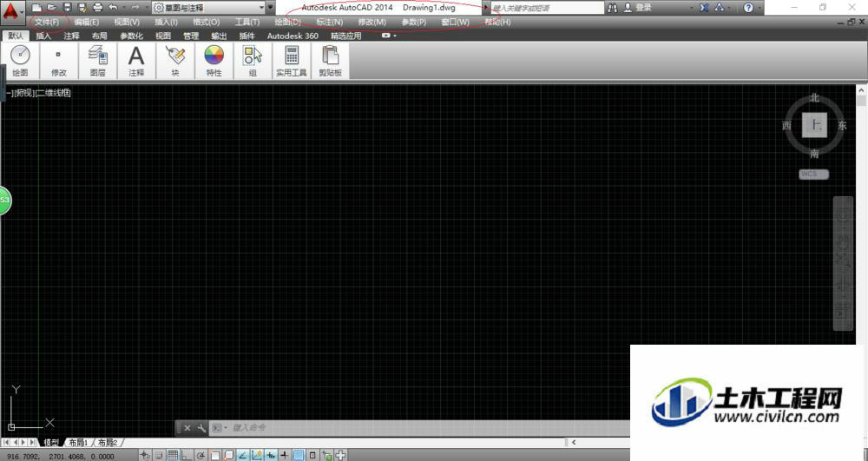Switch to the 参数化 ribbon tab
The width and height of the screenshot is (868, 461).
(131, 36)
